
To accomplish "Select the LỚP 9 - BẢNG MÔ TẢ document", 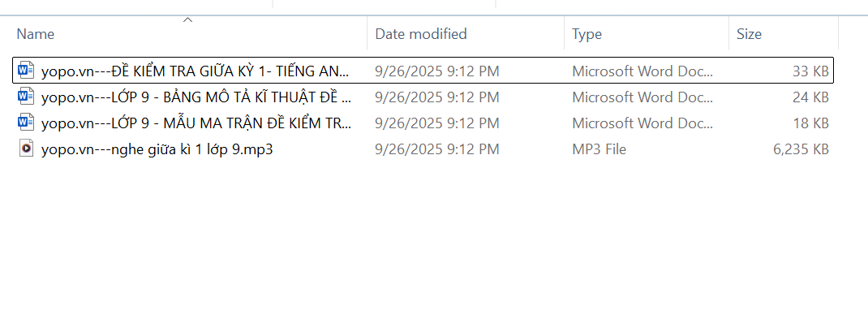I will pos(195,97).
